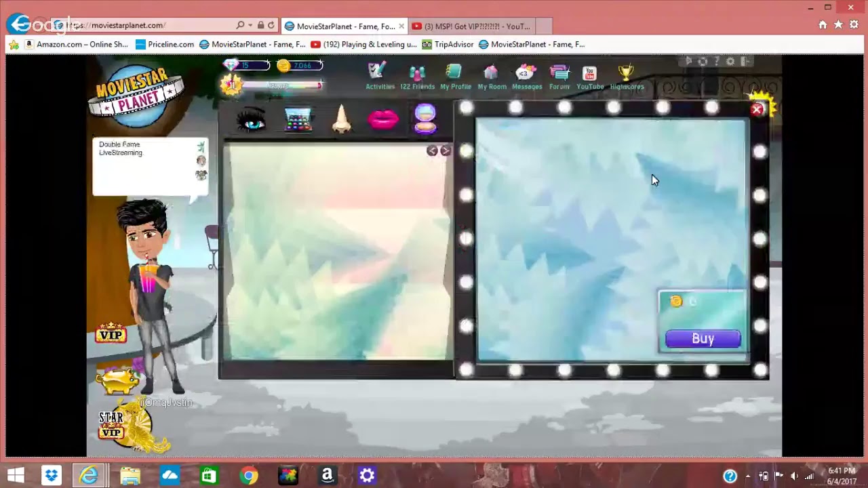Select the eyeshadow palette category
Screen dimensions: 868x488
pos(298,120)
